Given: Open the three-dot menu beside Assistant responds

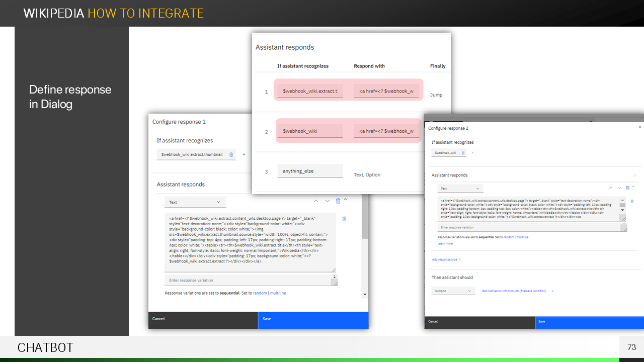Looking at the screenshot, I should tap(635, 175).
